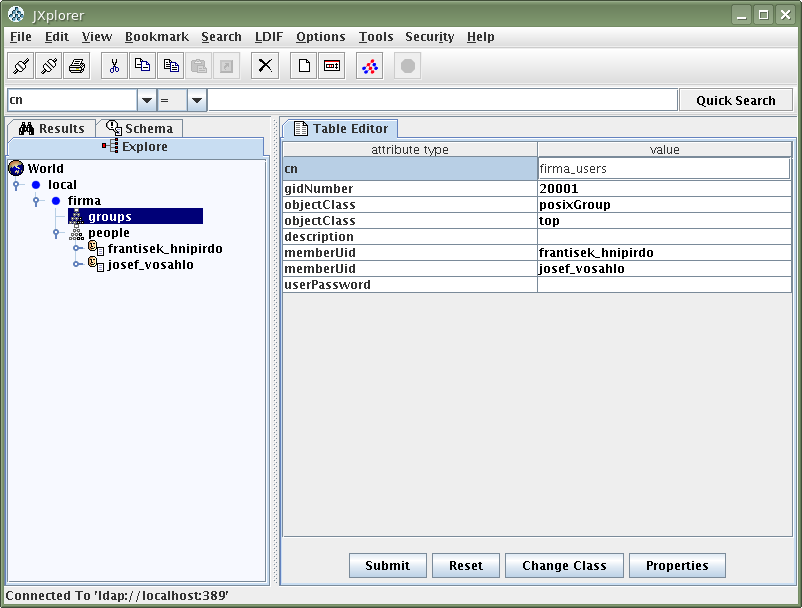
Task: Collapse the local tree node handle
Action: pyautogui.click(x=16, y=185)
